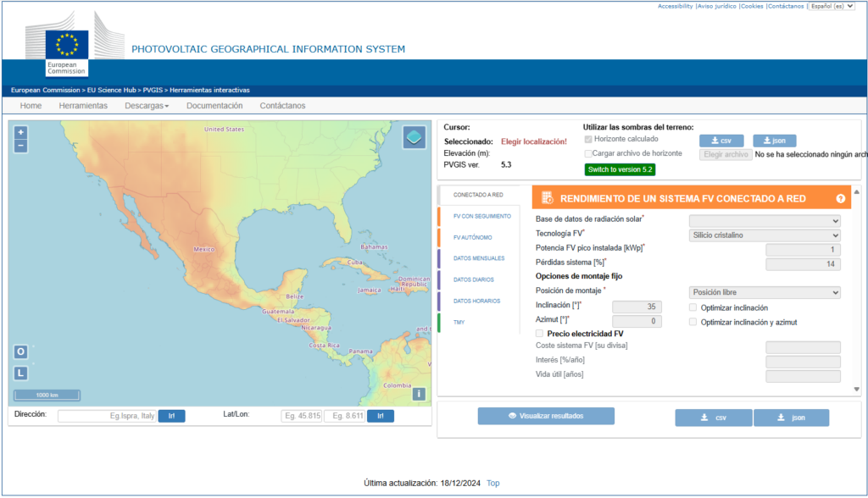Enable Cargar archivo de horizonte checkbox
Viewport: 868px width, 498px height.
[x=588, y=154]
